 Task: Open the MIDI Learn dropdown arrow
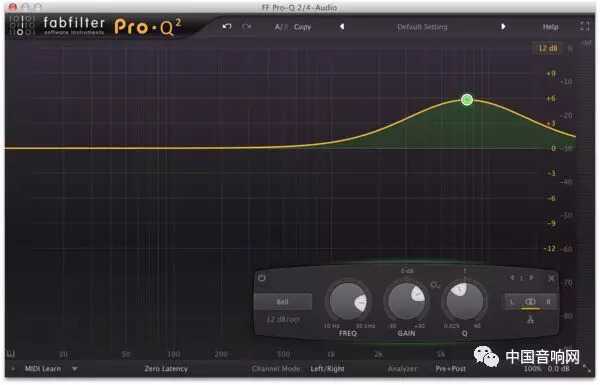tap(75, 369)
